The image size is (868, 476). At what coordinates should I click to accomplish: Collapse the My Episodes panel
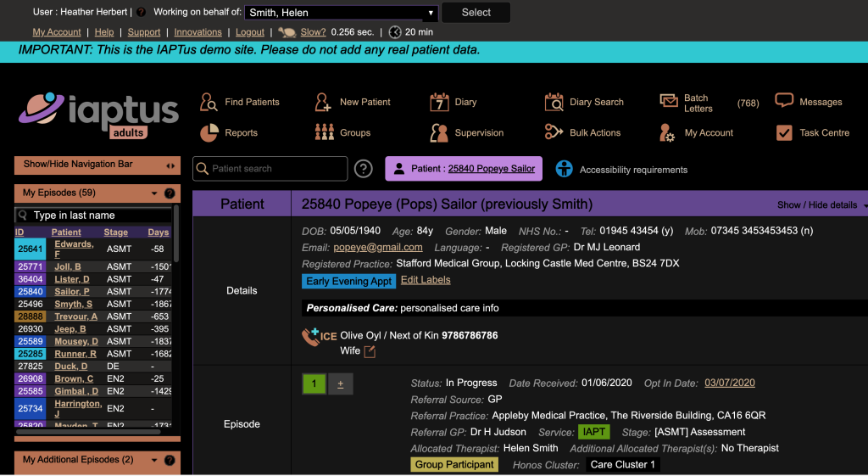[154, 193]
